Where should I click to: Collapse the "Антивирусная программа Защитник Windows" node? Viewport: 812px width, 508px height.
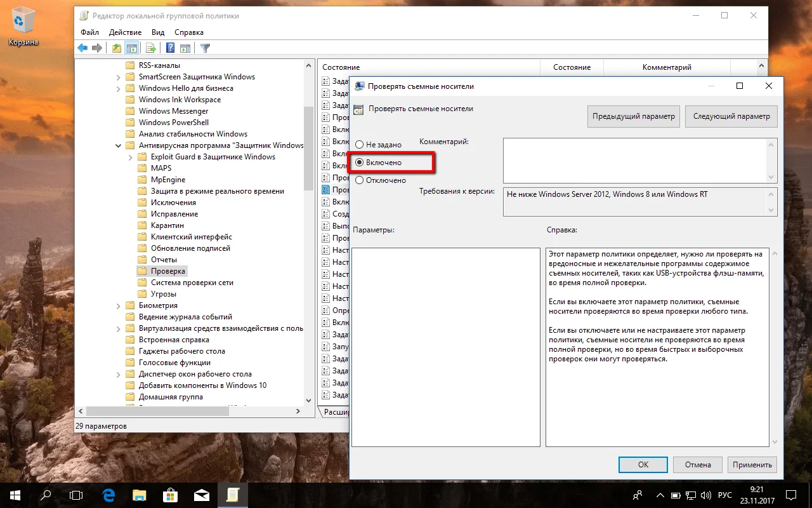click(x=119, y=145)
